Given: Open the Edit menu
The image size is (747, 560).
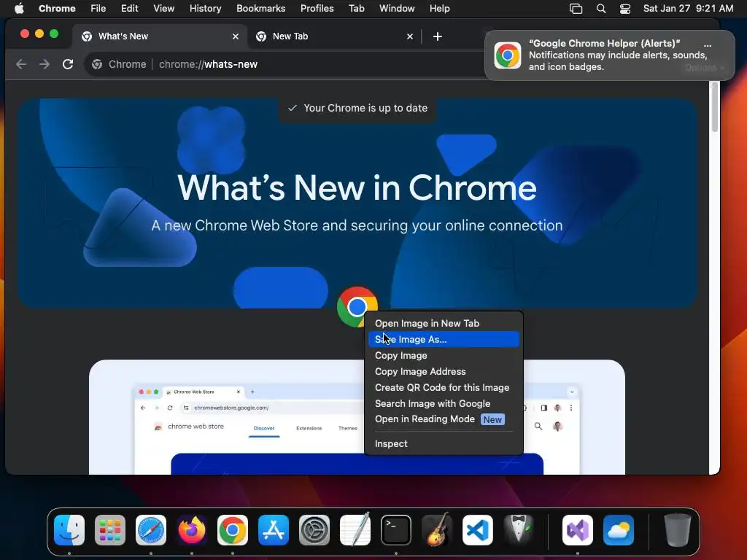Looking at the screenshot, I should click(x=129, y=9).
